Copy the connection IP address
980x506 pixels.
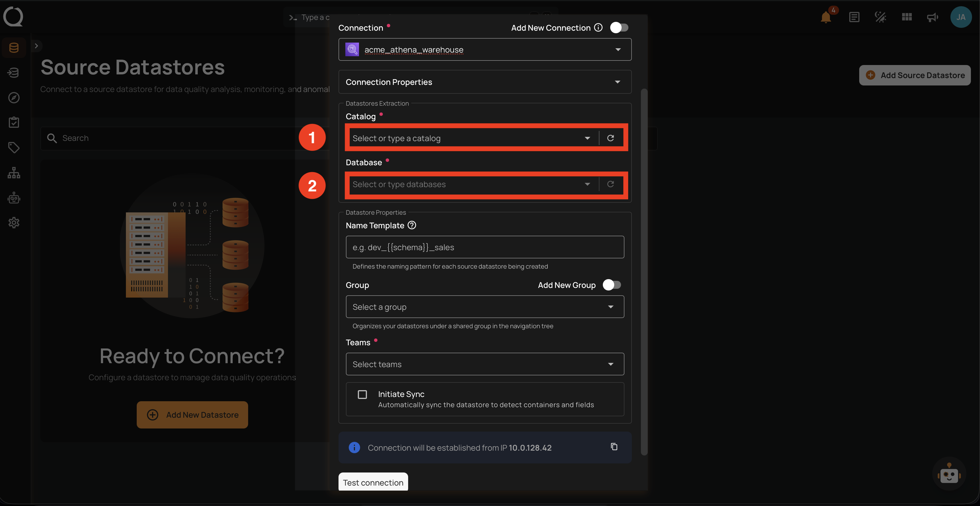pos(614,447)
